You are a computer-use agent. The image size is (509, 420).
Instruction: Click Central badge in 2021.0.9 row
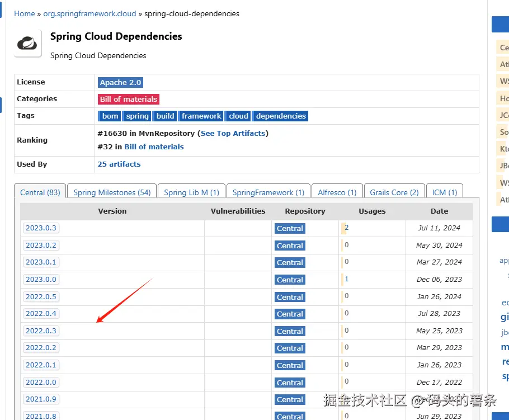290,399
